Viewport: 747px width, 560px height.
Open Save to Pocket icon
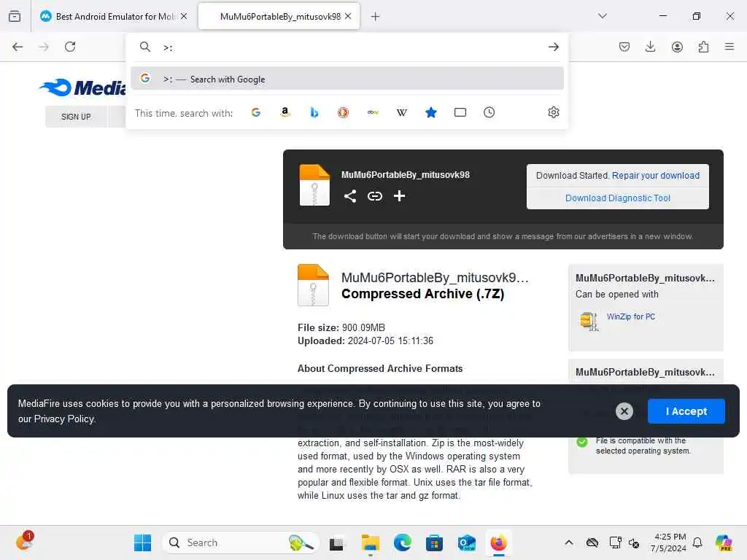coord(624,47)
